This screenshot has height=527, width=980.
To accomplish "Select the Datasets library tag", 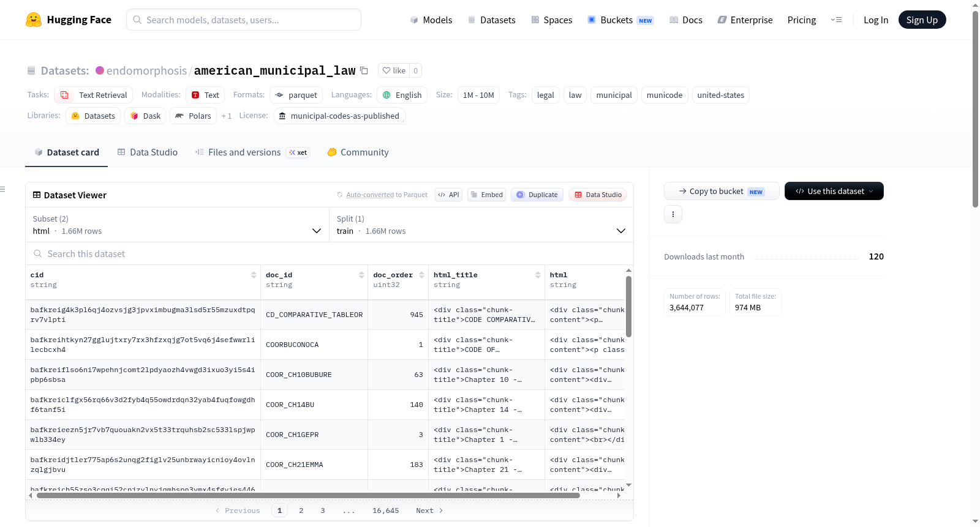I will (93, 116).
